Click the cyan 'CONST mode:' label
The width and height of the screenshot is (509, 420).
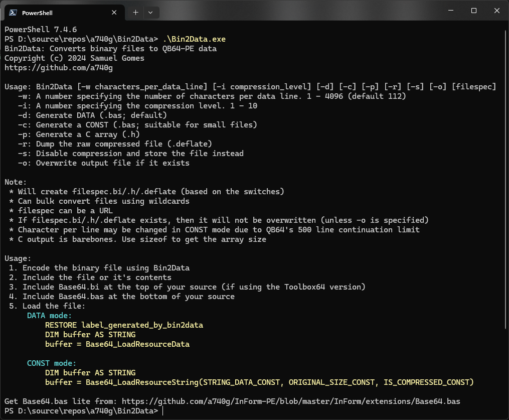coord(52,363)
